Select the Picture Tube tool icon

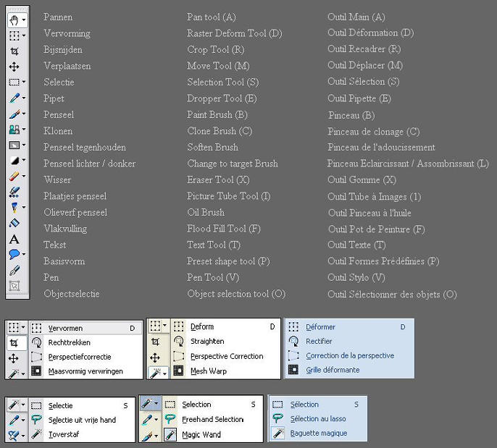[x=14, y=192]
